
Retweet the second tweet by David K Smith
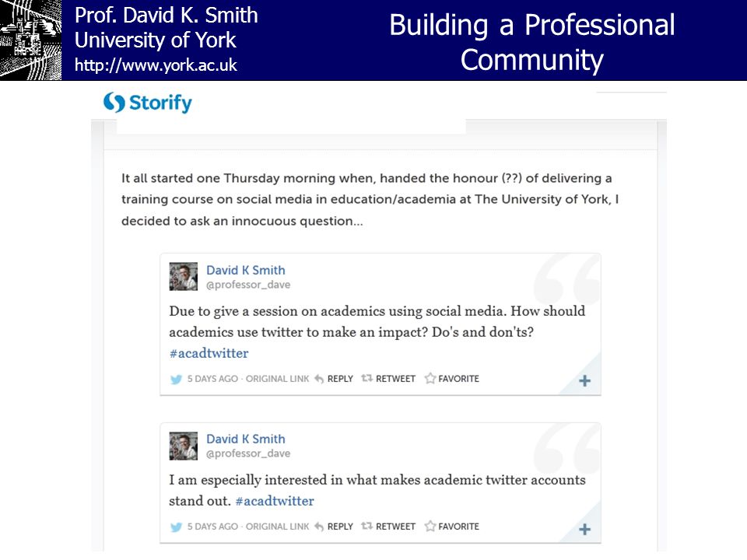pos(388,527)
